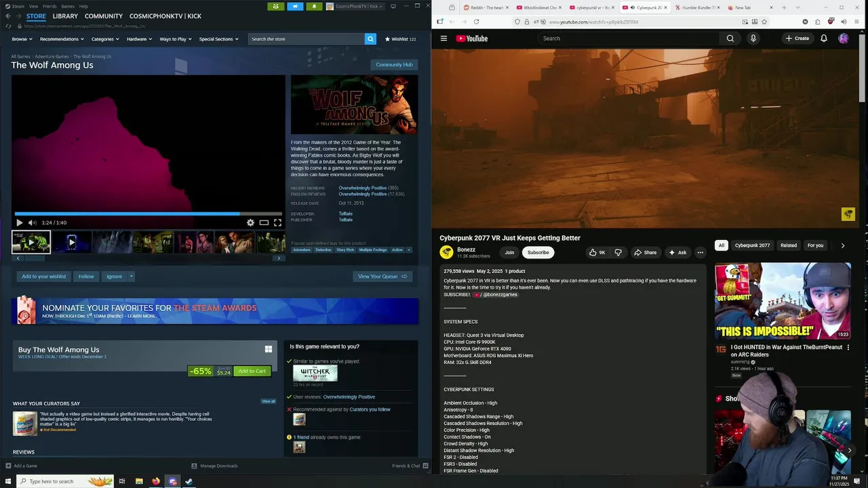Open the Adventure Games breadcrumb link

pyautogui.click(x=52, y=56)
